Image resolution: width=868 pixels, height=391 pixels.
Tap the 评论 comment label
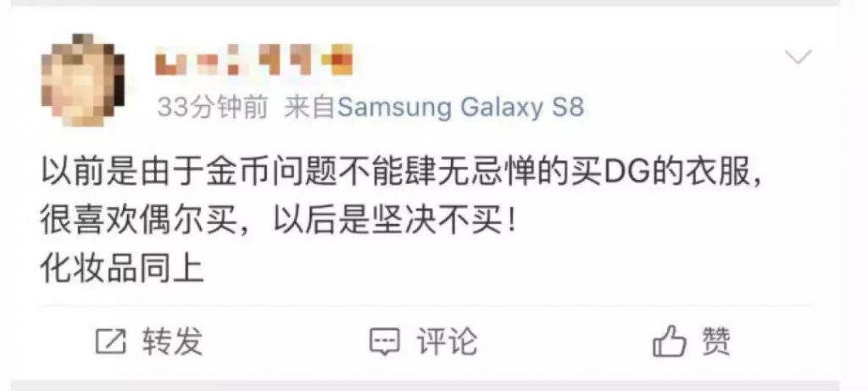point(446,341)
